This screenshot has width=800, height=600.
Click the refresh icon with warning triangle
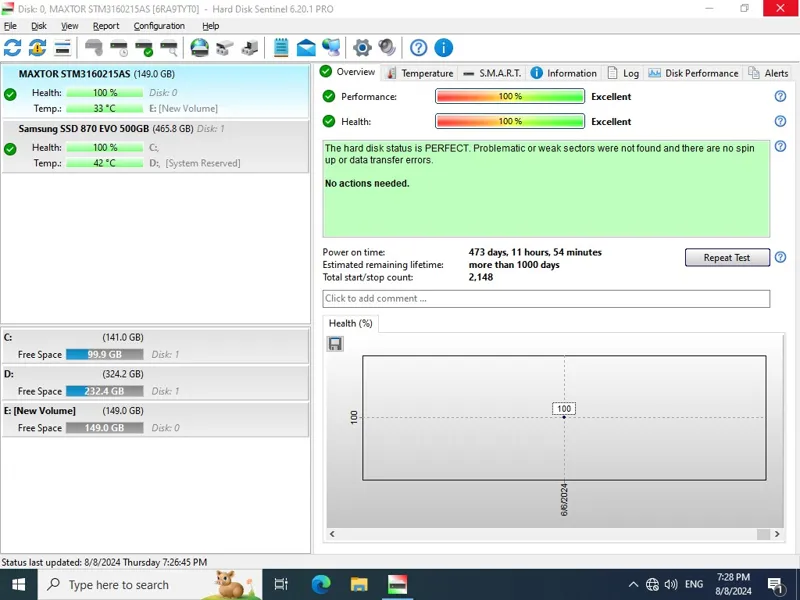[x=37, y=48]
